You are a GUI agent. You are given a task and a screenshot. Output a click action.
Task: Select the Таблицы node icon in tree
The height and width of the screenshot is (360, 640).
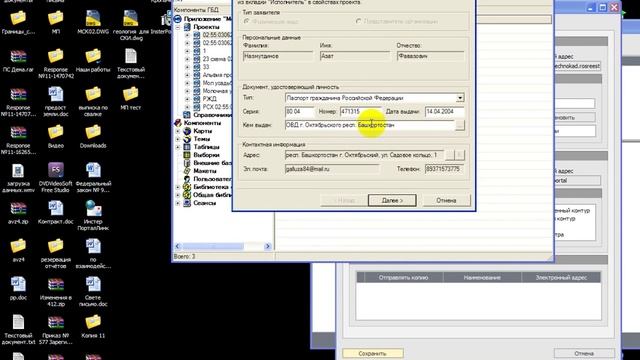pos(187,147)
